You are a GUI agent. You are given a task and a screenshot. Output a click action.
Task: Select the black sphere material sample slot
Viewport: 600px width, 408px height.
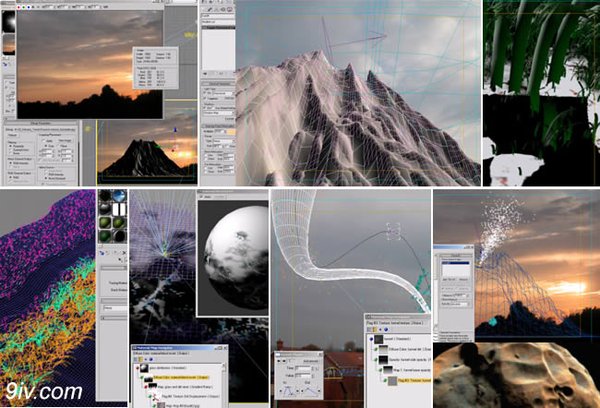105,196
